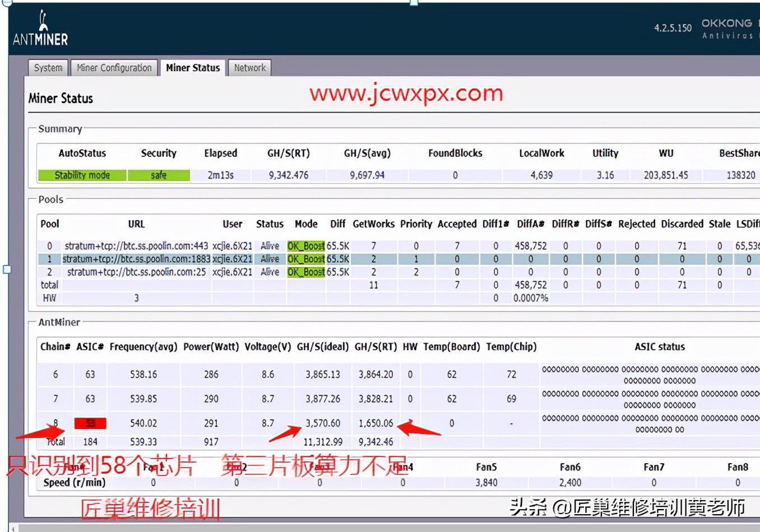Click the green Stability mode status cell
Screen dimensions: 760x532
pos(82,175)
